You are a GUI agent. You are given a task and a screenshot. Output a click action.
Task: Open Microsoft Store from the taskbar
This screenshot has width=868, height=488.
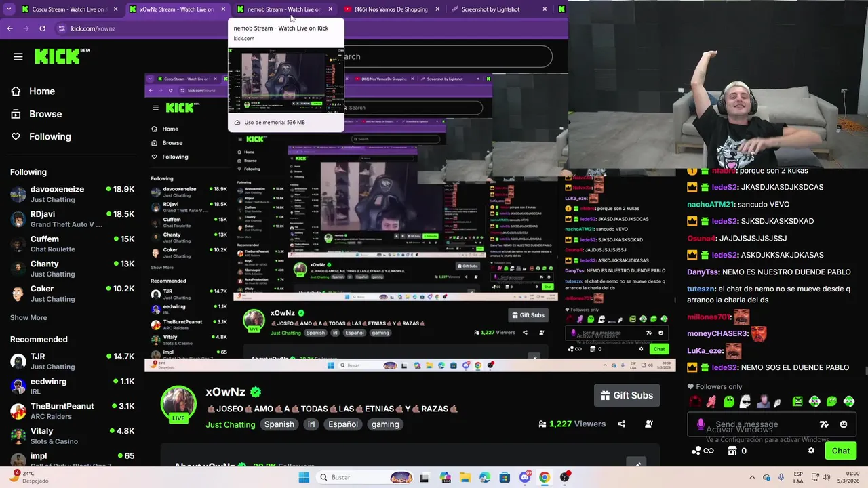[x=505, y=477]
